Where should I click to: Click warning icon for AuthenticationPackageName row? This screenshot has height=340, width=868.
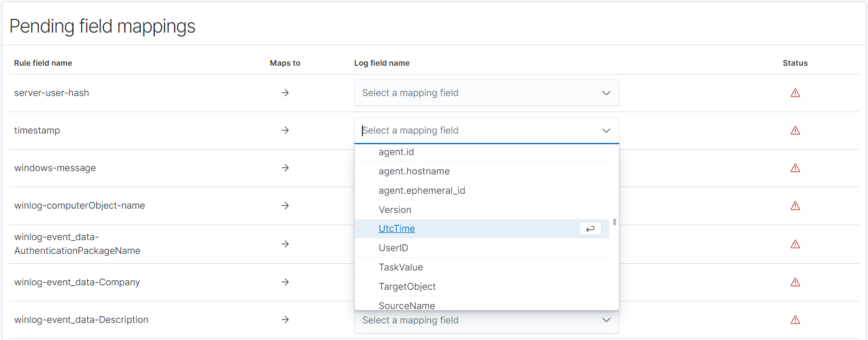click(x=795, y=244)
